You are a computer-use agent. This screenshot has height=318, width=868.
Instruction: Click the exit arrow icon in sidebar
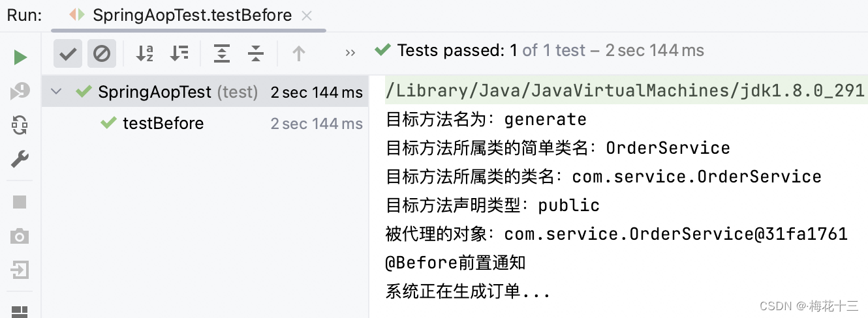pos(20,269)
